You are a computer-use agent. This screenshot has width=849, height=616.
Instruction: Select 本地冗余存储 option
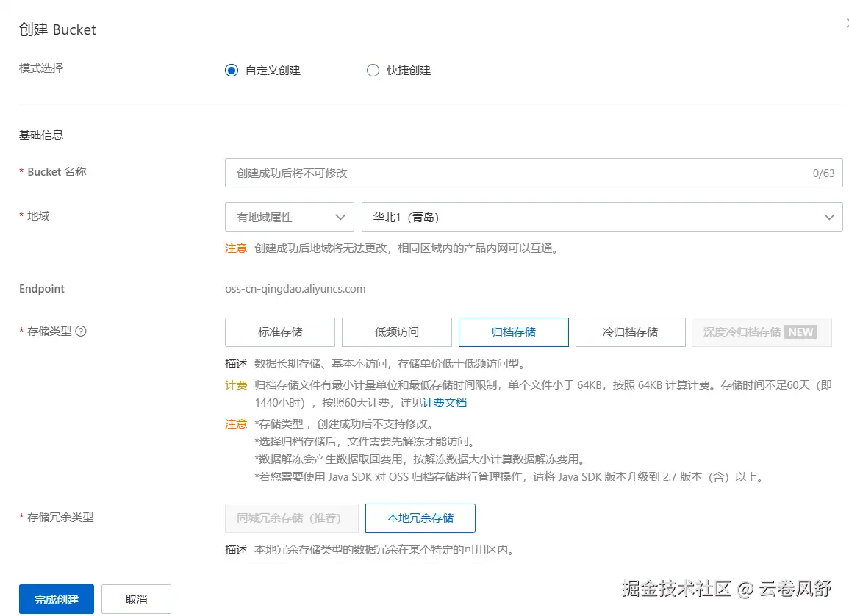click(420, 518)
